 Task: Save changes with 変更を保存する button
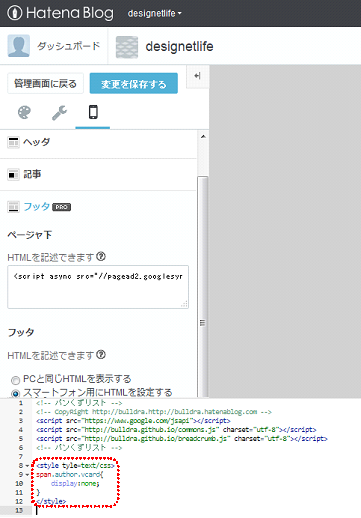pyautogui.click(x=134, y=84)
